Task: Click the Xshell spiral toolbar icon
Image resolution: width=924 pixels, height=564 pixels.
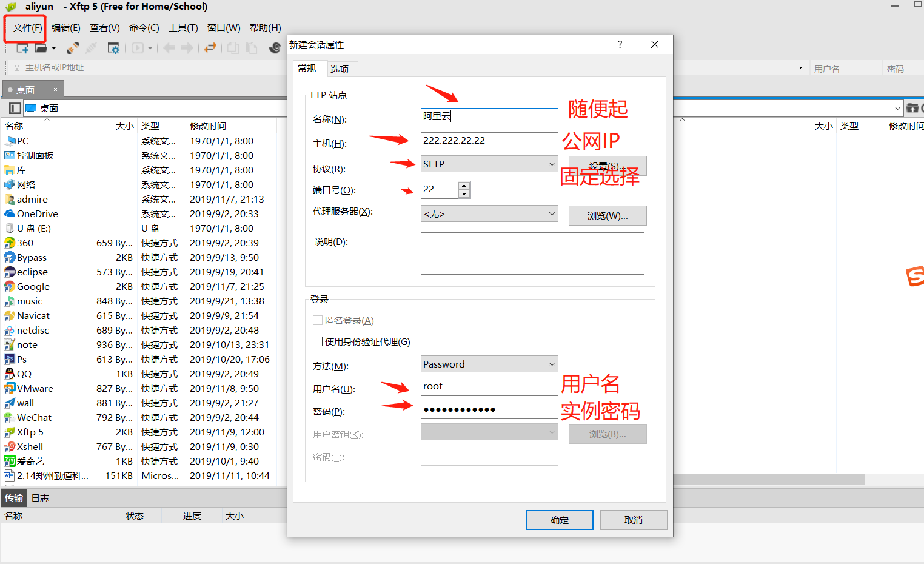Action: tap(275, 48)
